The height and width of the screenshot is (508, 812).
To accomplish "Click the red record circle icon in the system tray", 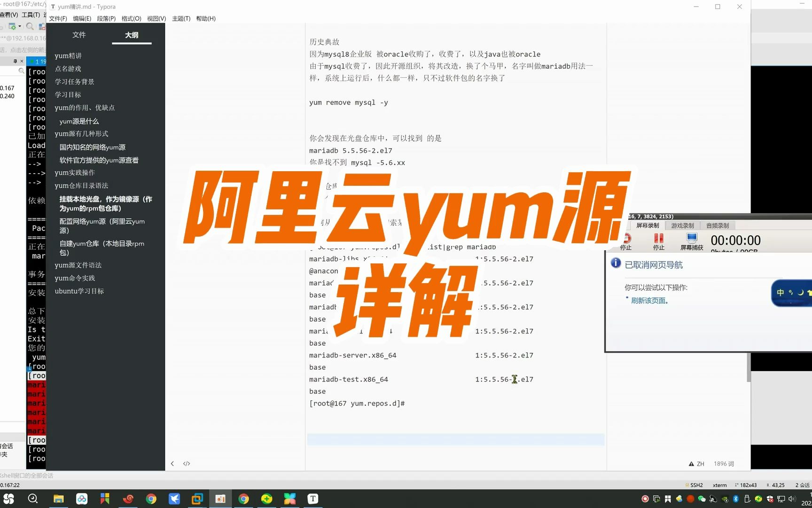I will pos(645,499).
